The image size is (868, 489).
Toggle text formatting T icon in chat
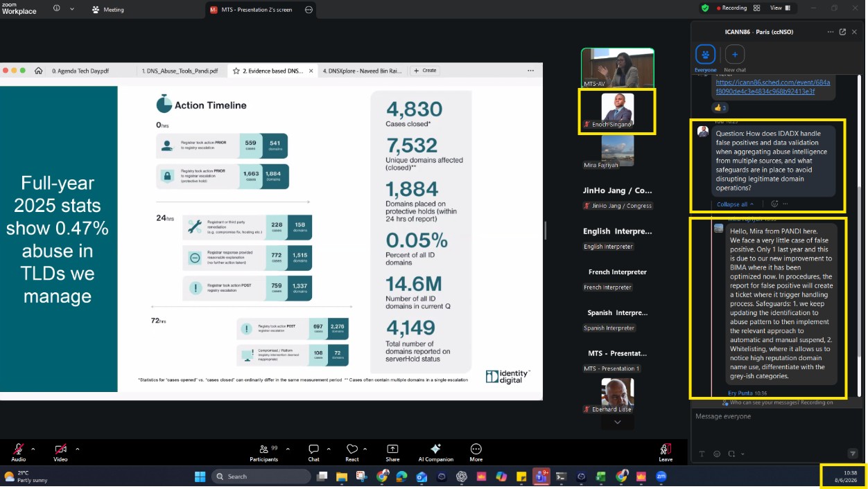pos(702,454)
